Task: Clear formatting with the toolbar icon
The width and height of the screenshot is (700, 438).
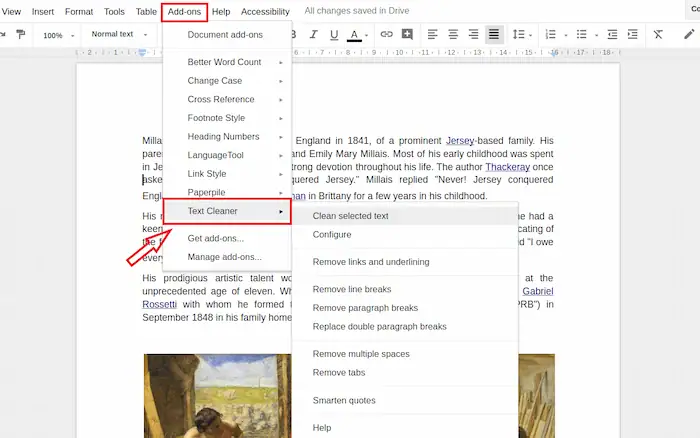Action: [x=657, y=35]
